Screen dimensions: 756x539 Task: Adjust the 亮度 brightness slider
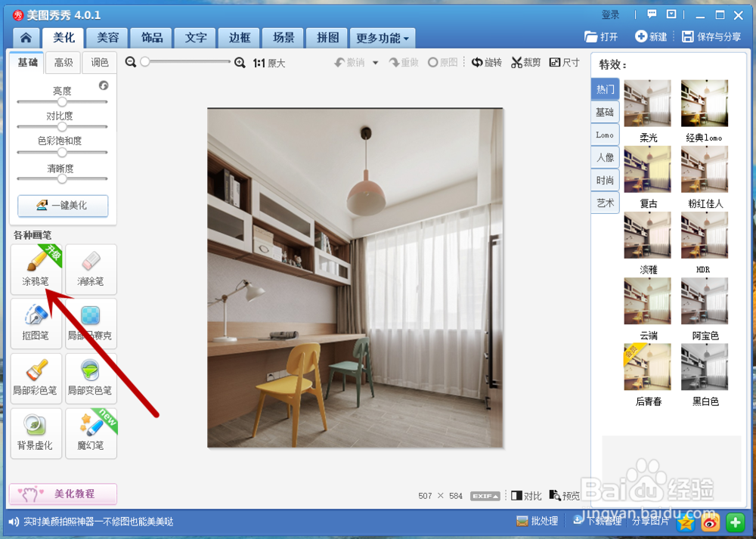[x=62, y=102]
